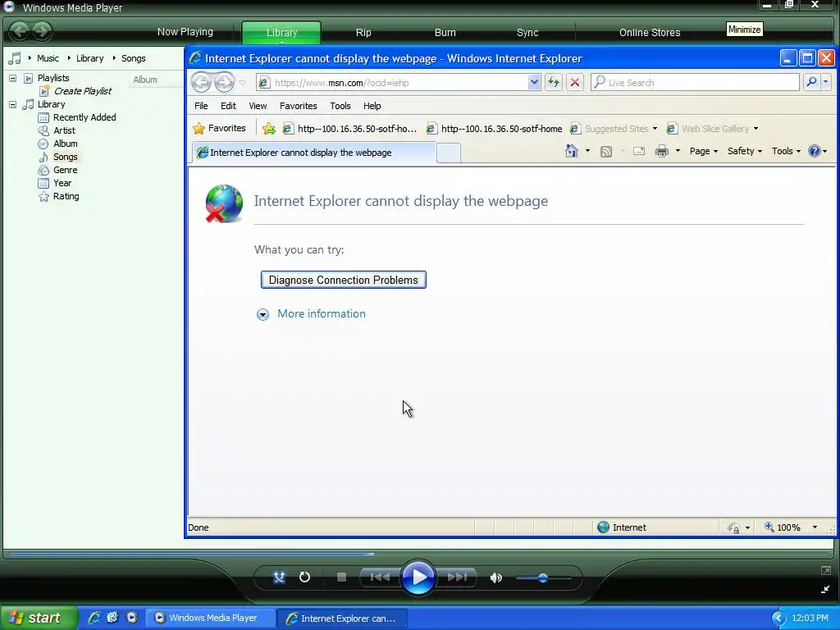Click the Create Playlist link

tap(83, 91)
